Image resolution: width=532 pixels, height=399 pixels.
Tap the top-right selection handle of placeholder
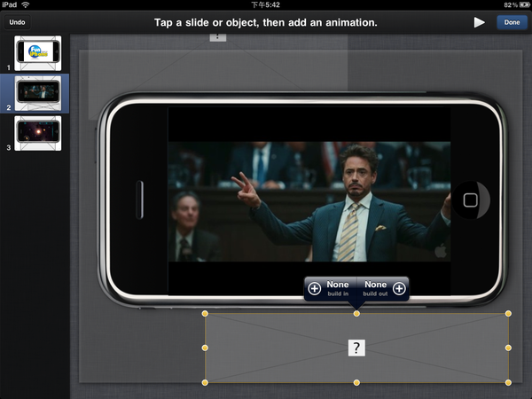pos(508,314)
